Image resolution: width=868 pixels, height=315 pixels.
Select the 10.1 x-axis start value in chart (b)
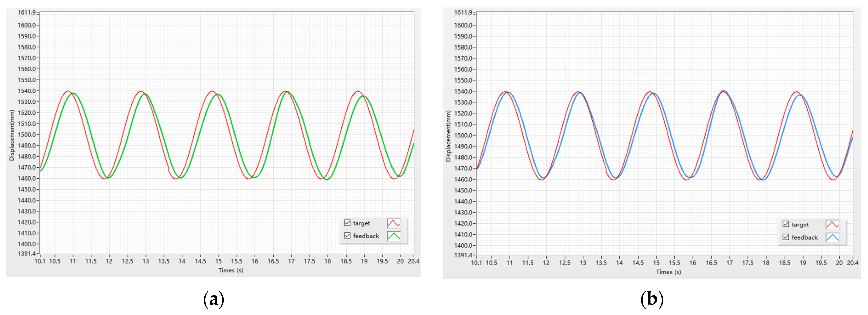click(476, 262)
